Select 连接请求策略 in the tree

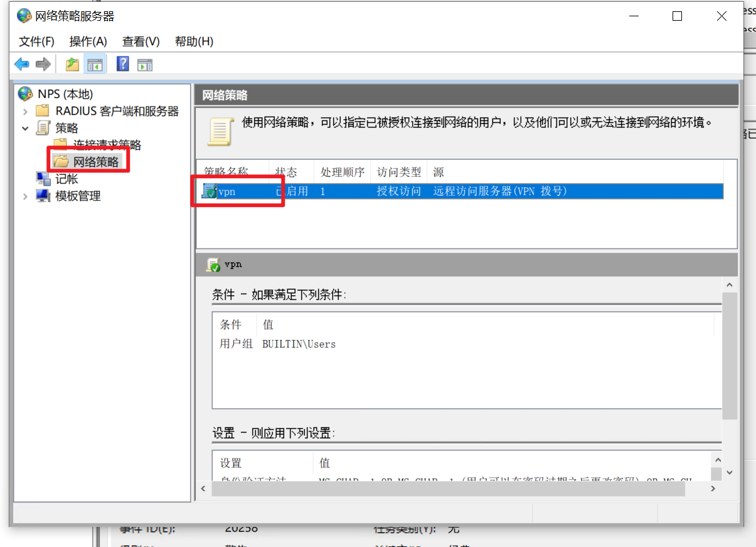pos(107,146)
